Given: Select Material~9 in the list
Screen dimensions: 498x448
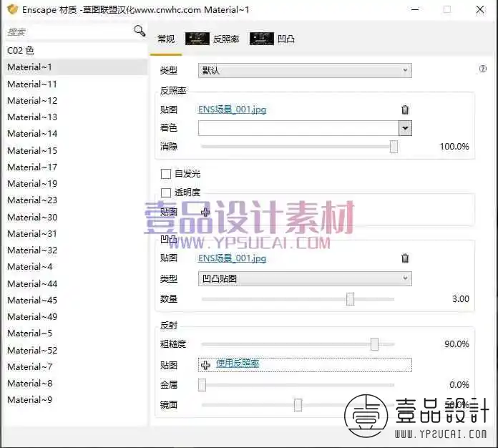Looking at the screenshot, I should tap(77, 400).
